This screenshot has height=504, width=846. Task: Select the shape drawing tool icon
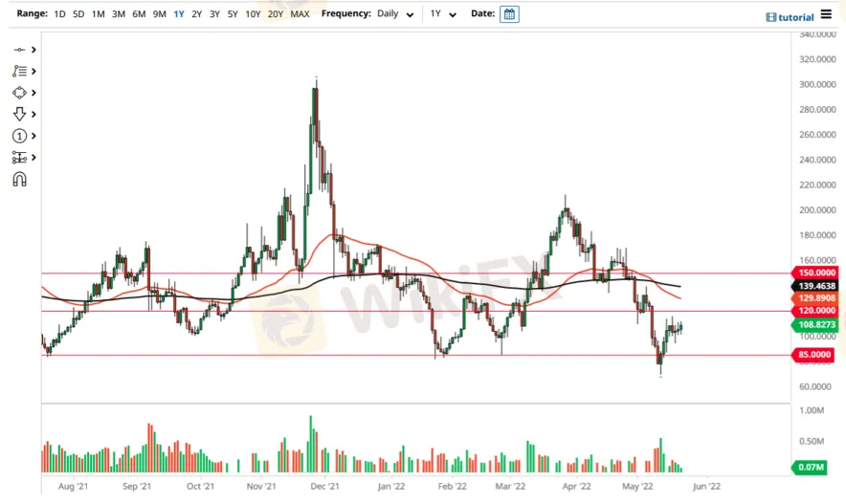(x=19, y=93)
